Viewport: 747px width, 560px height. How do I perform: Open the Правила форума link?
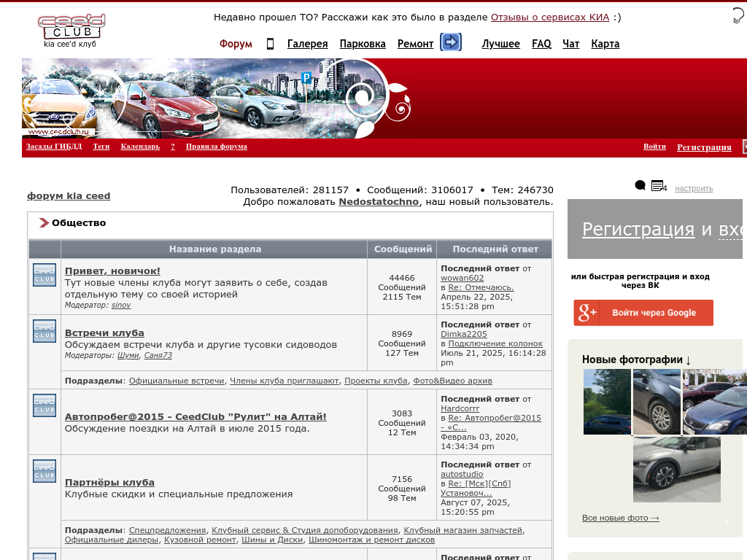point(216,147)
